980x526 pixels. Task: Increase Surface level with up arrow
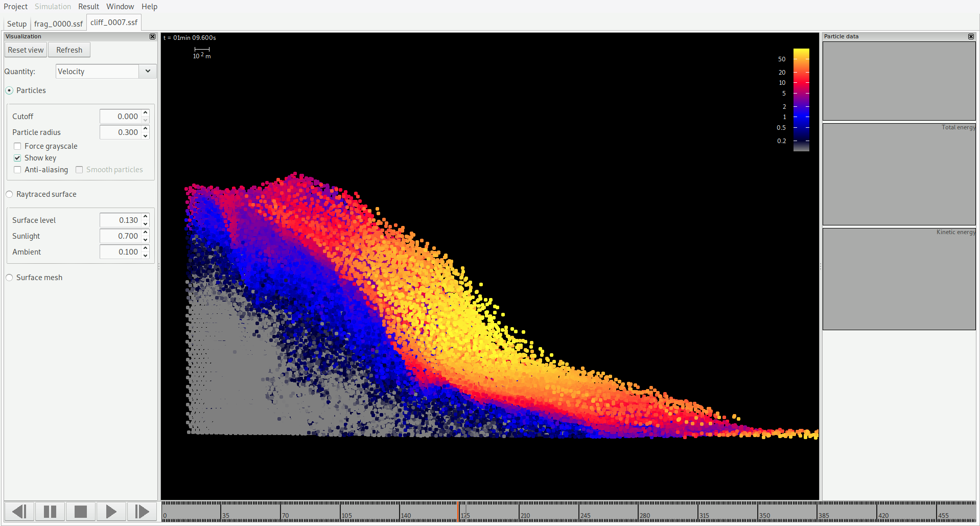[x=146, y=217]
